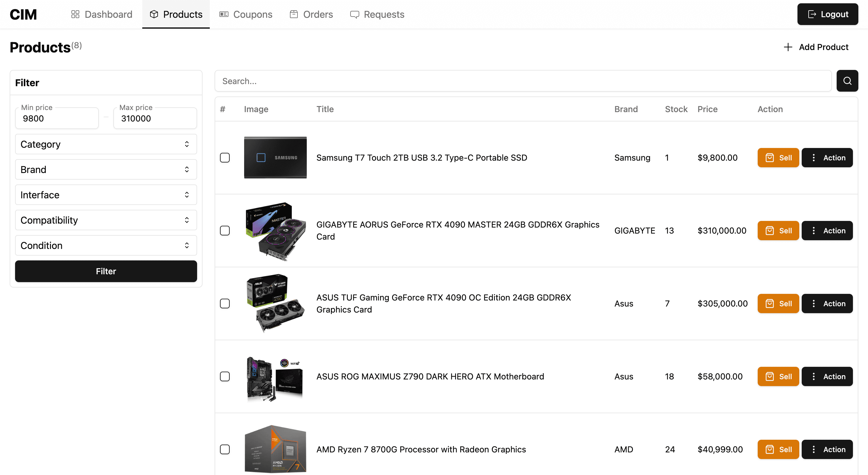Open the AMD Ryzen 7 product thumbnail
Image resolution: width=868 pixels, height=475 pixels.
[275, 449]
